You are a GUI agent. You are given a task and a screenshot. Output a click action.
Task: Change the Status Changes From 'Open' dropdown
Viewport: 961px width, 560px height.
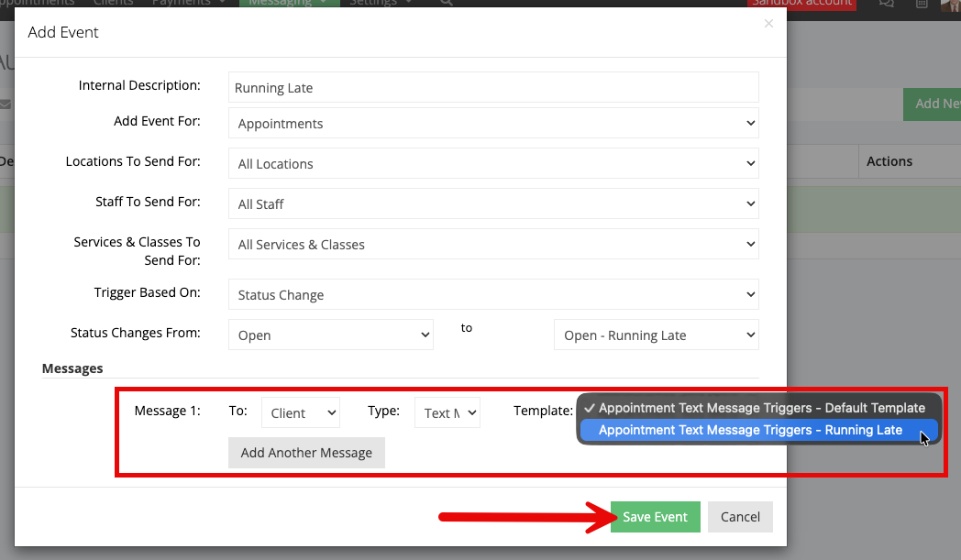[331, 335]
